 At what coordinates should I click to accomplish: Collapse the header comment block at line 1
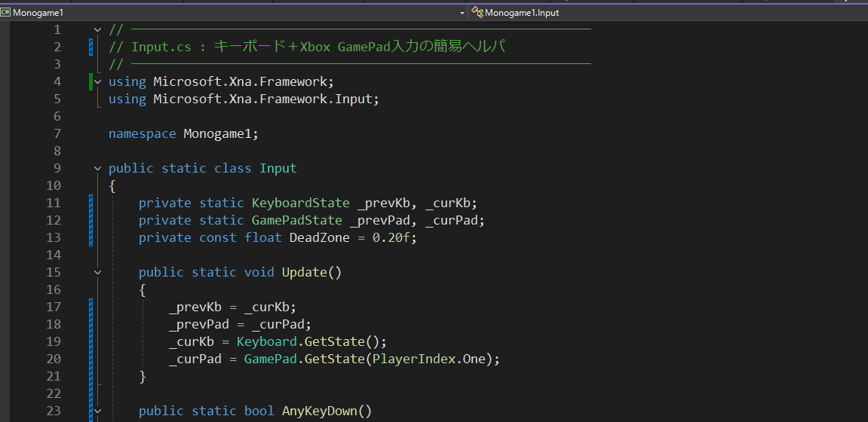pos(97,29)
